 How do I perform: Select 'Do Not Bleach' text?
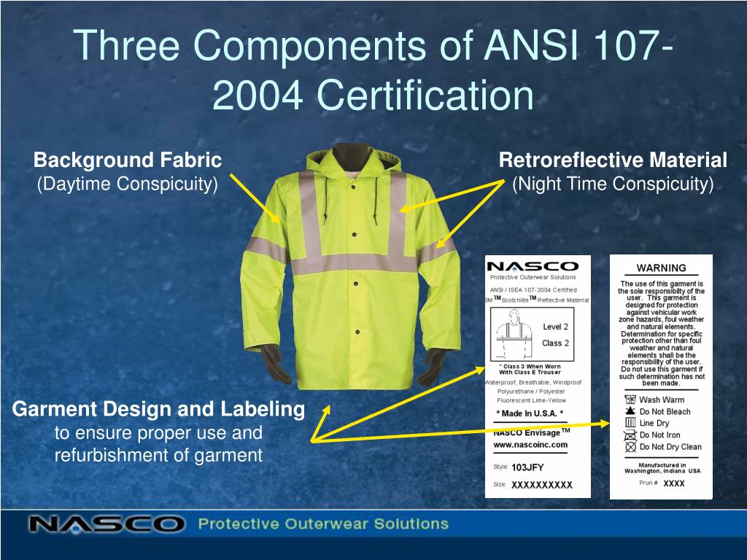click(665, 411)
